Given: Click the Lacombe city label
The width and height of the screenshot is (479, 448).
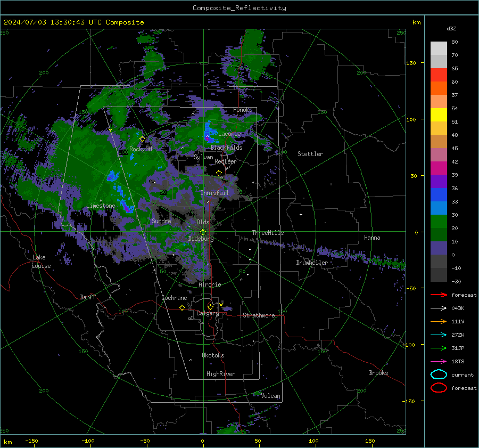Looking at the screenshot, I should [229, 134].
